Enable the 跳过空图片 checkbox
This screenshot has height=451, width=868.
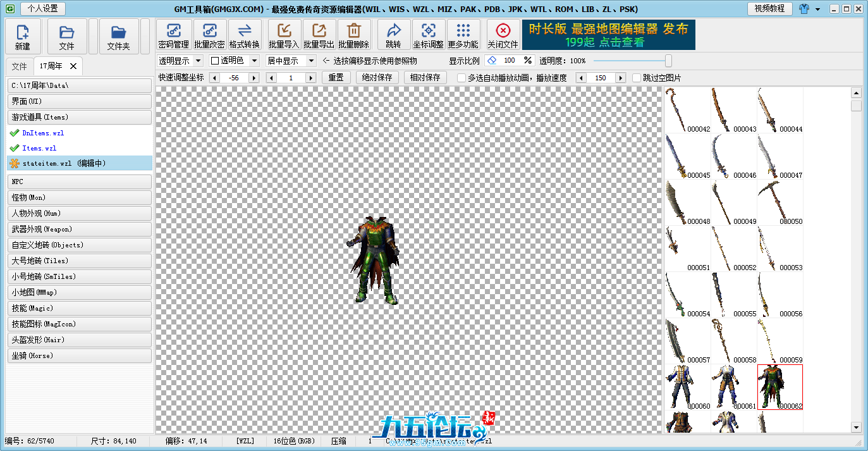pyautogui.click(x=637, y=78)
